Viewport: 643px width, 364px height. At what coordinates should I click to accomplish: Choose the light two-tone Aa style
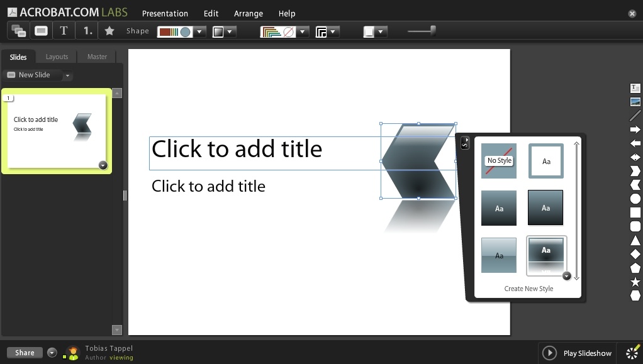click(499, 255)
